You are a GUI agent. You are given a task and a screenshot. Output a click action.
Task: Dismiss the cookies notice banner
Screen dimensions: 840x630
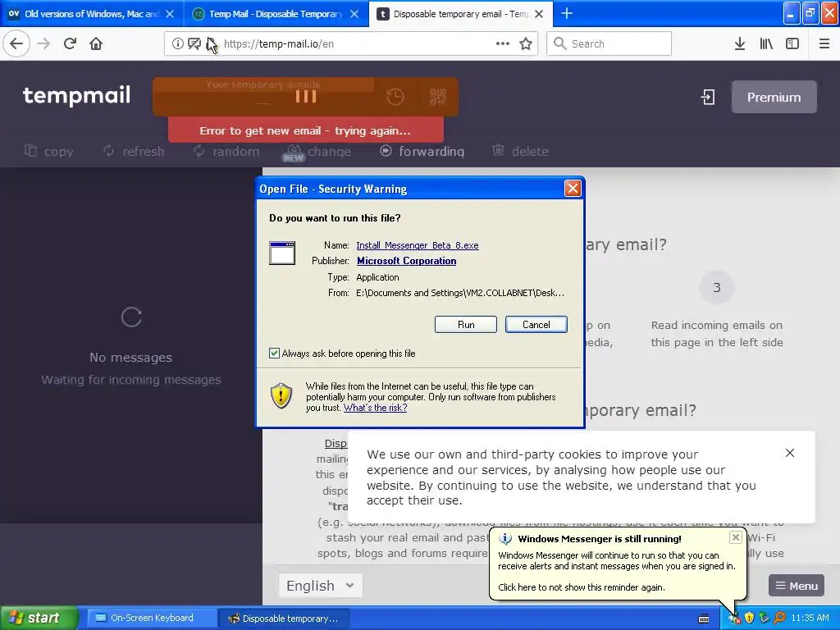[790, 453]
